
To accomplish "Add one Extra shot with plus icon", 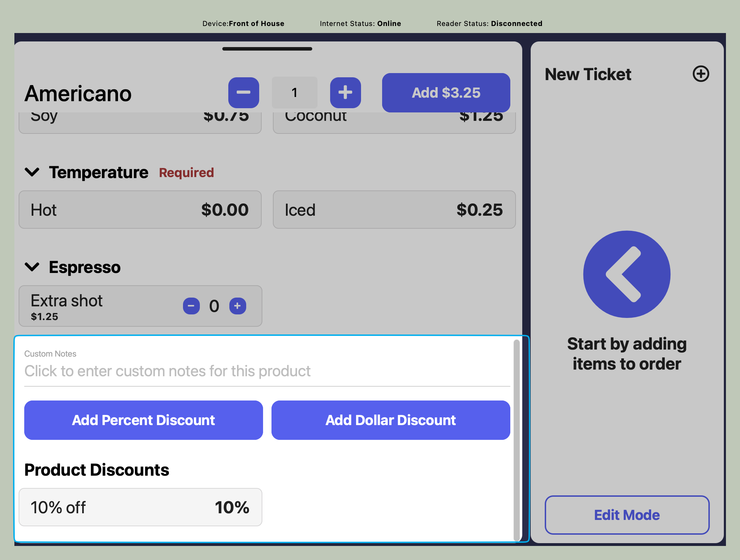I will (x=237, y=306).
